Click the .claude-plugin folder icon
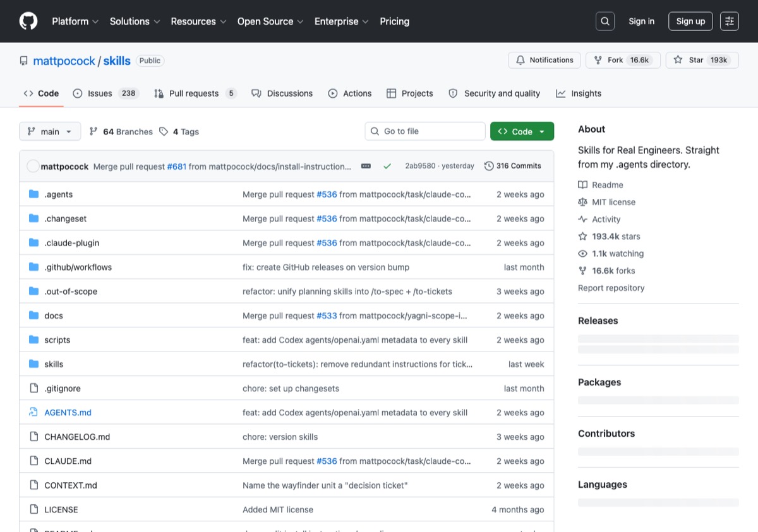Screen dimensions: 758x532 click(34, 243)
